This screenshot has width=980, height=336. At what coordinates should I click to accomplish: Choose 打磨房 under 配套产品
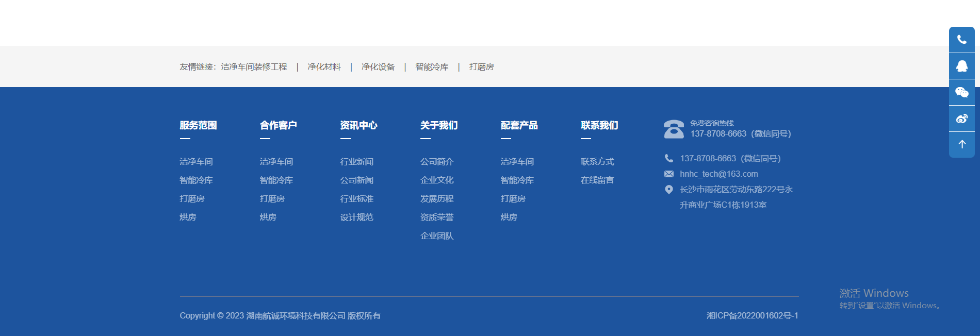pyautogui.click(x=513, y=199)
